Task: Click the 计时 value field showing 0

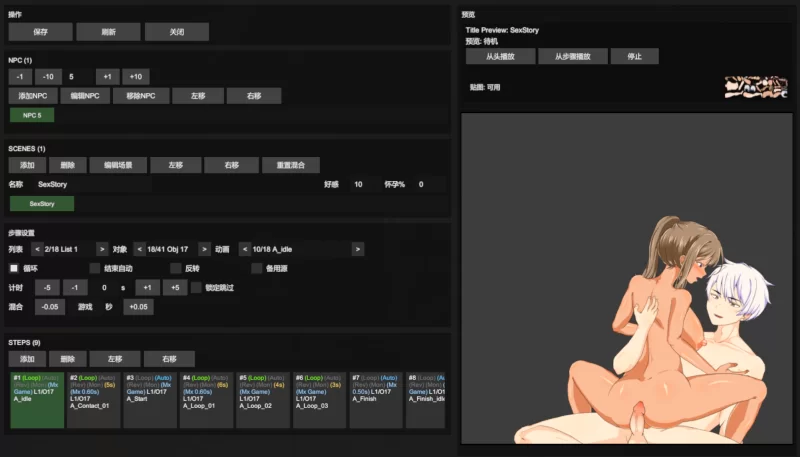Action: coord(104,288)
